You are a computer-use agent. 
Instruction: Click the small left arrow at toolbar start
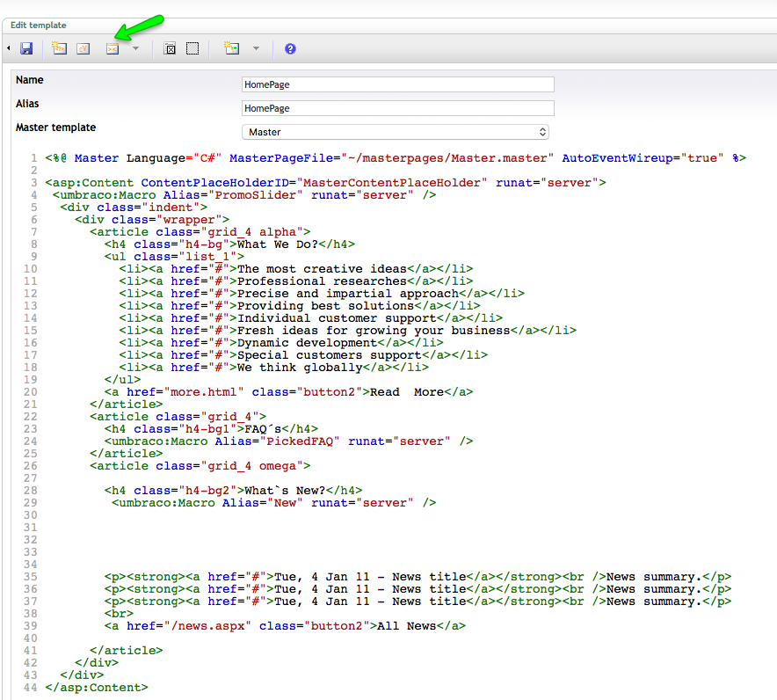[9, 48]
